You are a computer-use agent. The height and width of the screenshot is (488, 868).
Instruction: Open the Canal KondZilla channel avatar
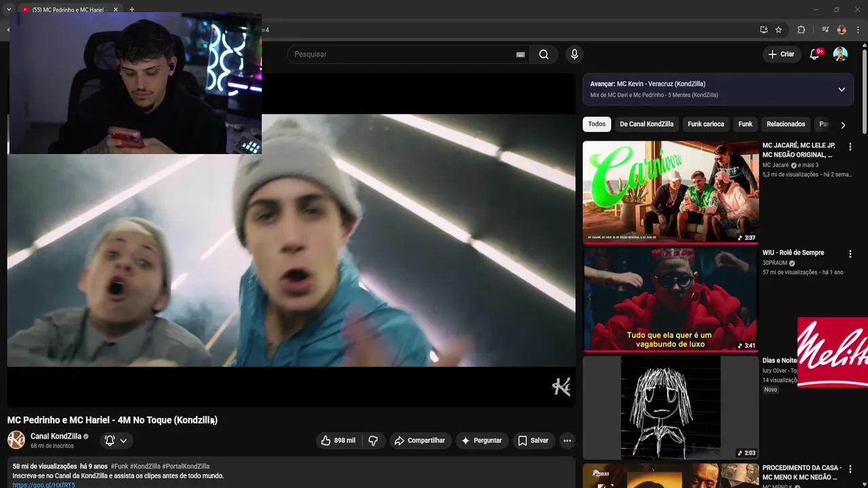click(x=16, y=440)
